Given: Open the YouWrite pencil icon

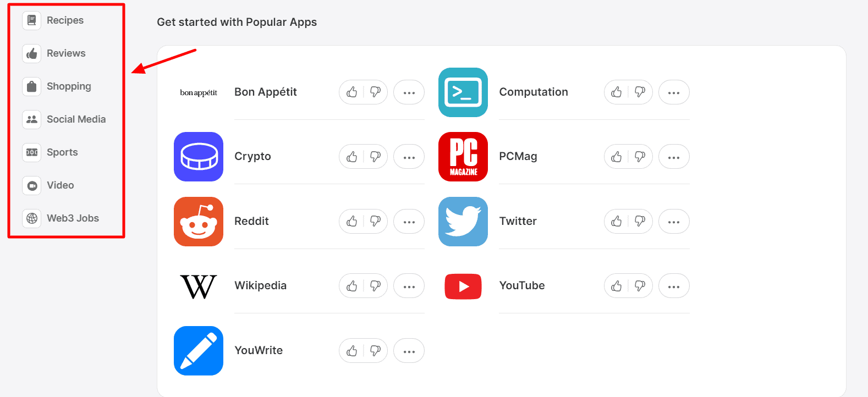Looking at the screenshot, I should tap(199, 351).
